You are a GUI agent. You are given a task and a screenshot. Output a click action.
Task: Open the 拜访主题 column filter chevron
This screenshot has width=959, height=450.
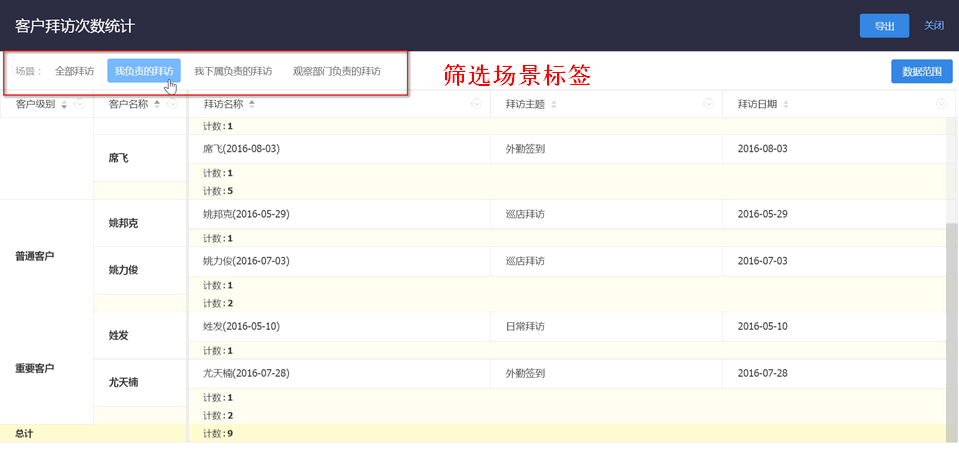tap(709, 105)
